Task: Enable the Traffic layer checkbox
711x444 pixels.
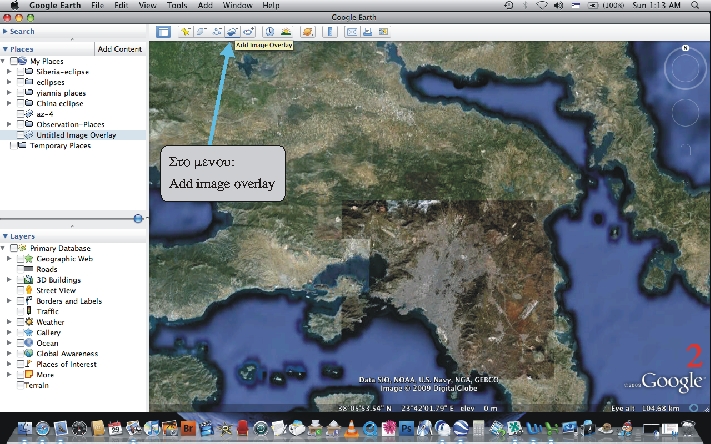Action: (20, 311)
